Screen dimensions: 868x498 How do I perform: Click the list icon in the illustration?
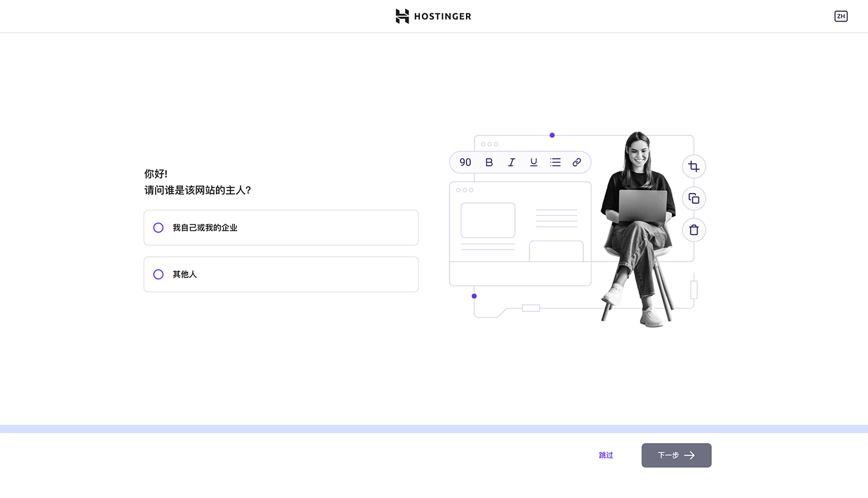tap(556, 163)
